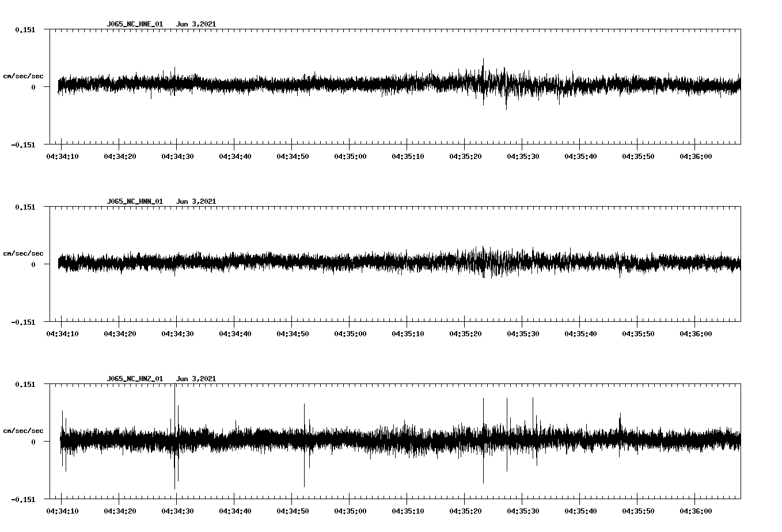Click the HNZ spike just after 04:34:50
The width and height of the screenshot is (782, 532).
(304, 445)
